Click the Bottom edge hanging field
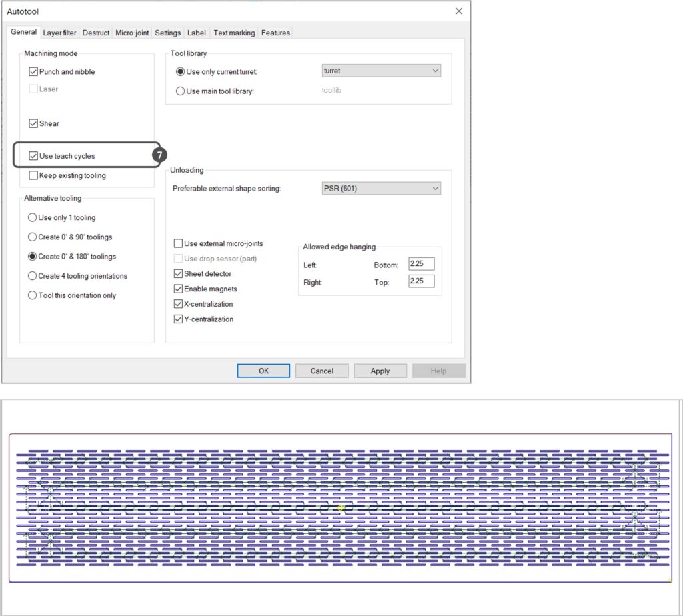The height and width of the screenshot is (616, 683). pos(422,265)
